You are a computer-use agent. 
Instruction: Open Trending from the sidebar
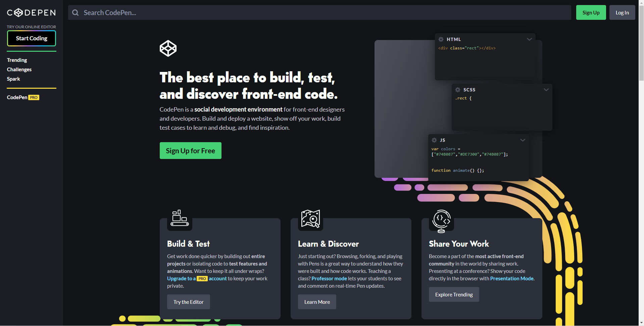pyautogui.click(x=17, y=60)
